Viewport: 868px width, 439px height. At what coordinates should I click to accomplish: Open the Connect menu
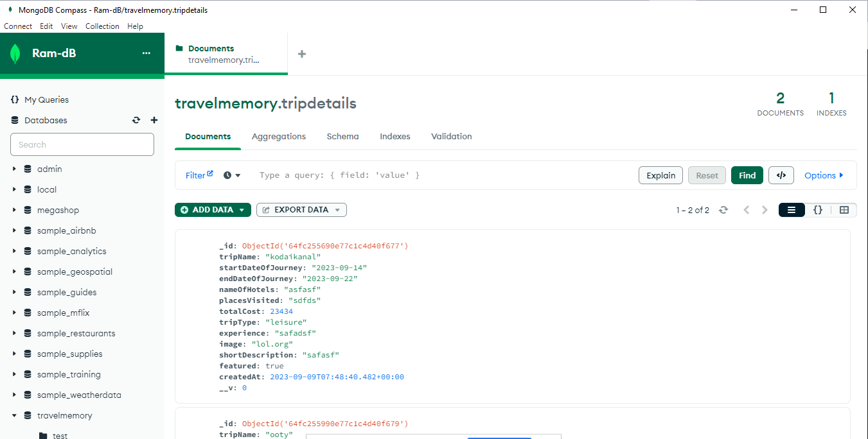(x=18, y=26)
